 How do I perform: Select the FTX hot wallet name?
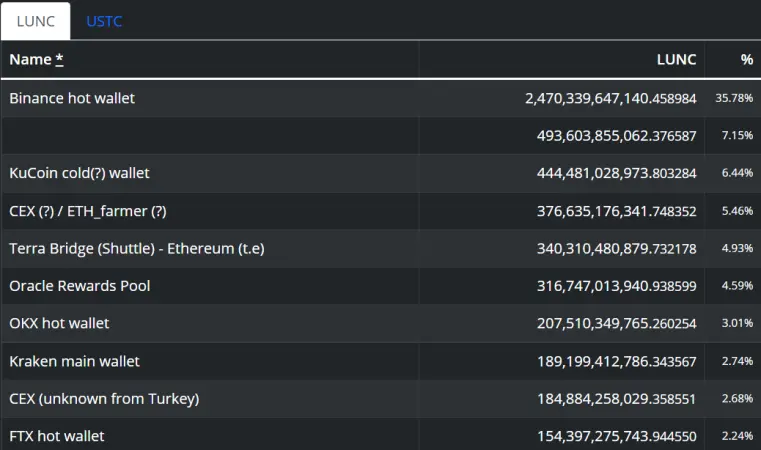57,436
